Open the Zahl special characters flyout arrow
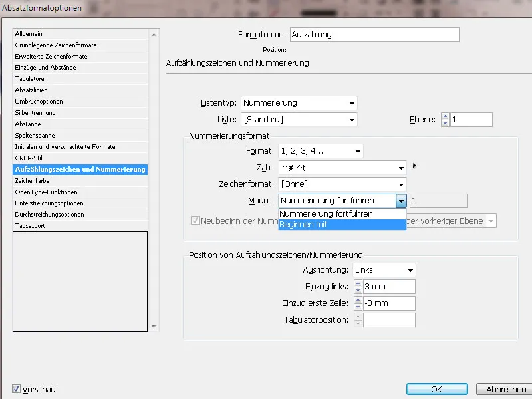The width and height of the screenshot is (532, 399). pos(414,166)
